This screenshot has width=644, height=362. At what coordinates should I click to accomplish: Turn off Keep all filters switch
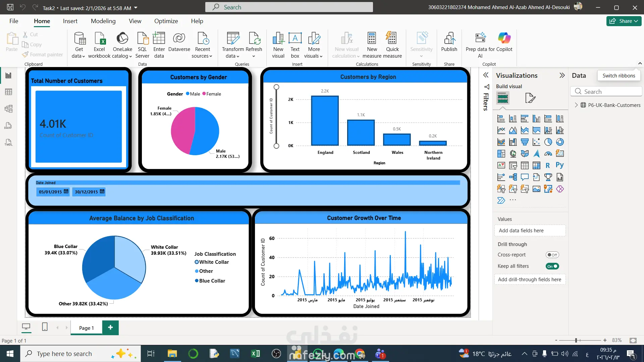click(x=552, y=266)
